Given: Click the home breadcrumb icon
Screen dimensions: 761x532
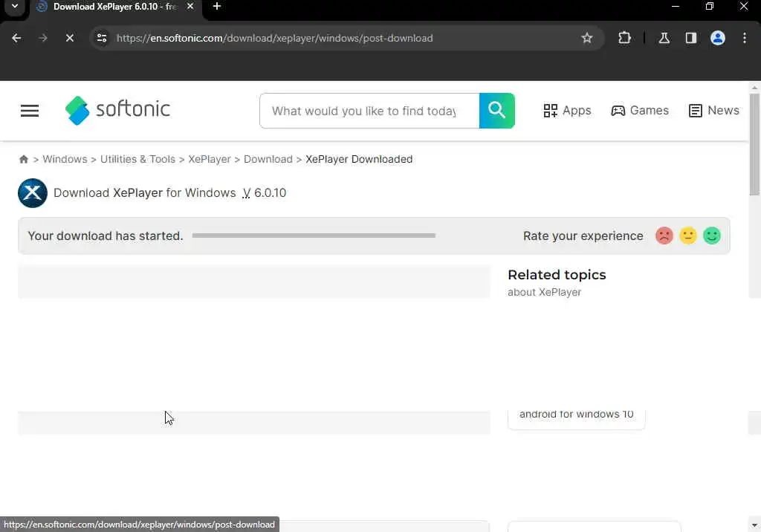Looking at the screenshot, I should (x=23, y=159).
